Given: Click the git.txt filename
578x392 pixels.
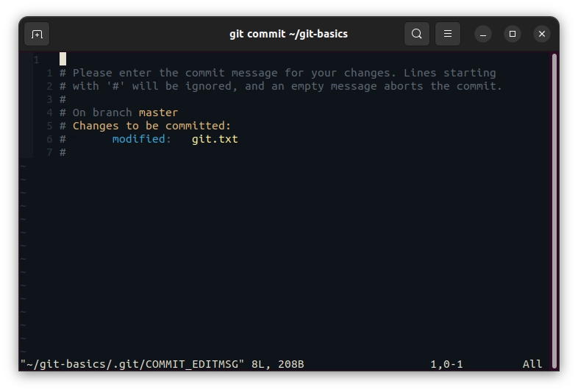Looking at the screenshot, I should coord(215,139).
